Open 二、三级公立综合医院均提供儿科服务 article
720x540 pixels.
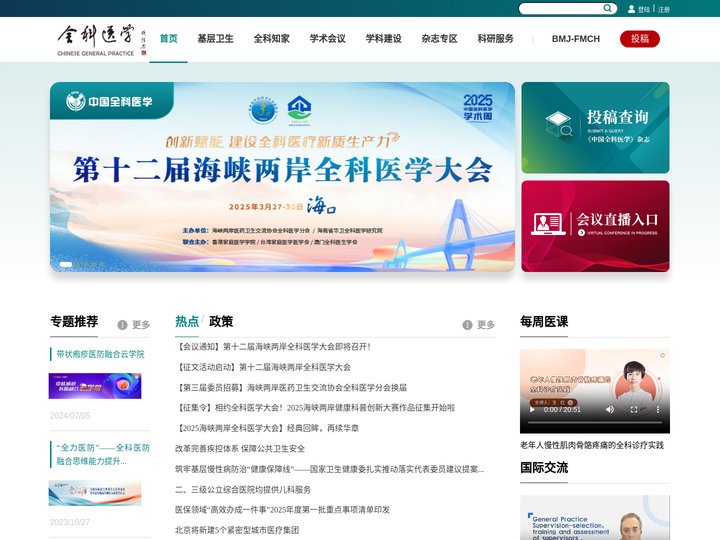243,489
